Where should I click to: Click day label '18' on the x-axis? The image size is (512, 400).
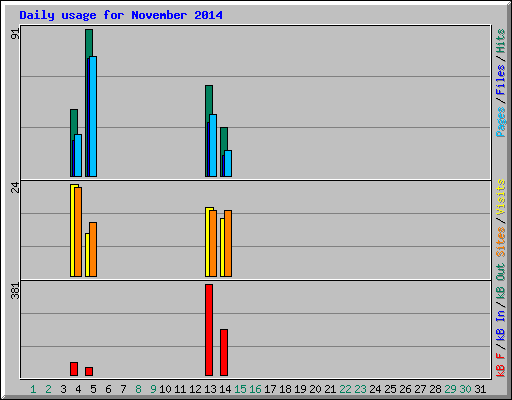coord(285,389)
